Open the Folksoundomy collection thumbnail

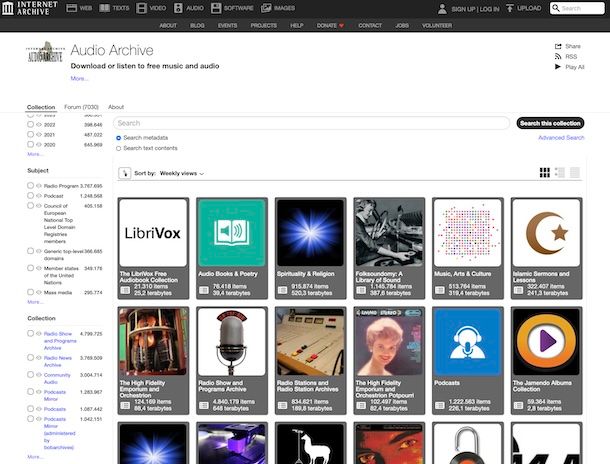[389, 233]
